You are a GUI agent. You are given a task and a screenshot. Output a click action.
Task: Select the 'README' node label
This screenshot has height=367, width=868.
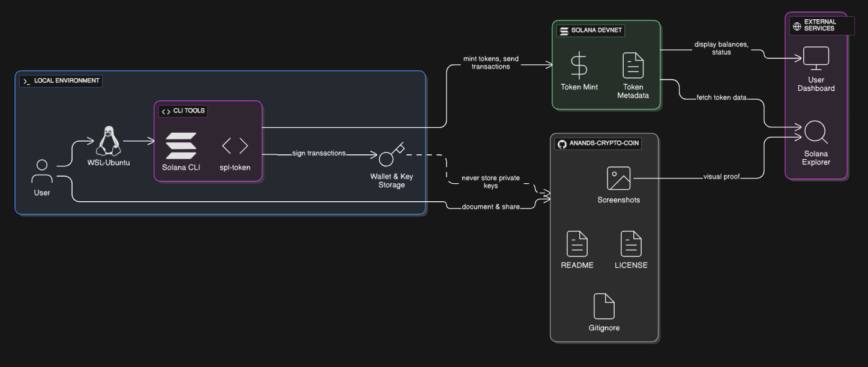pyautogui.click(x=577, y=265)
